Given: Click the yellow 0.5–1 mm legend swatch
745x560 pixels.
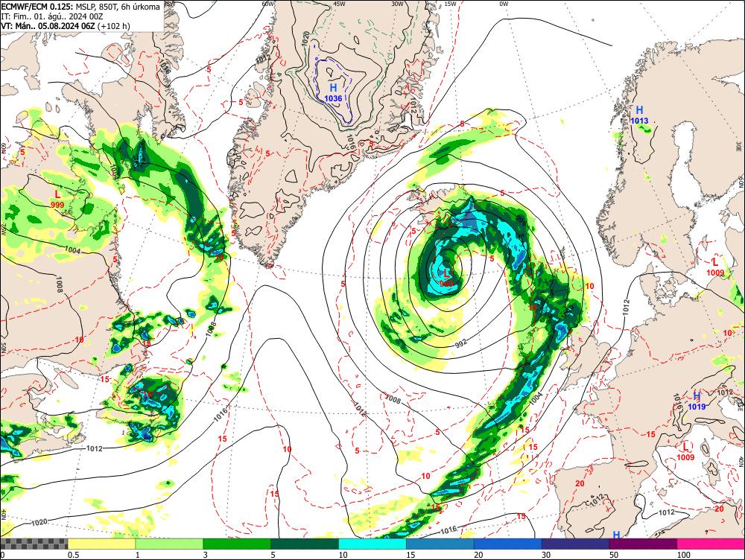Looking at the screenshot, I should 101,544.
